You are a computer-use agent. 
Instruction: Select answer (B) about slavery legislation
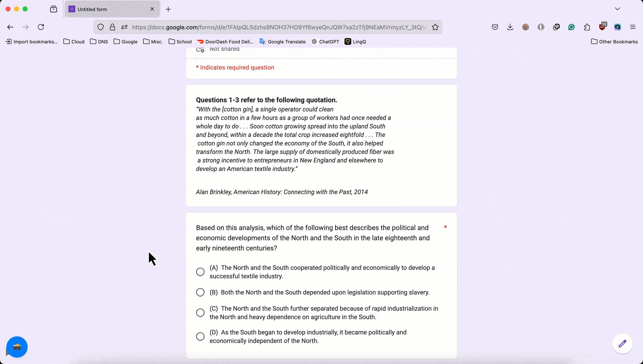[x=200, y=292]
